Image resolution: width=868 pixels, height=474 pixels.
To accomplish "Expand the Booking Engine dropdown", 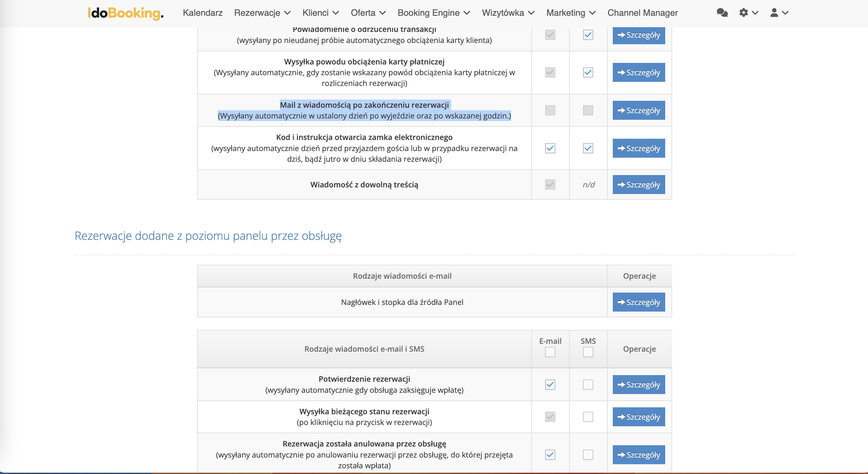I will pos(433,13).
